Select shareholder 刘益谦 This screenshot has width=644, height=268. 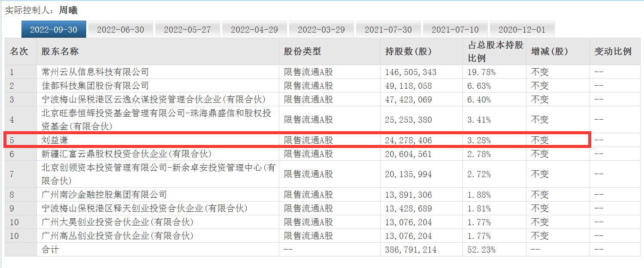pyautogui.click(x=54, y=140)
